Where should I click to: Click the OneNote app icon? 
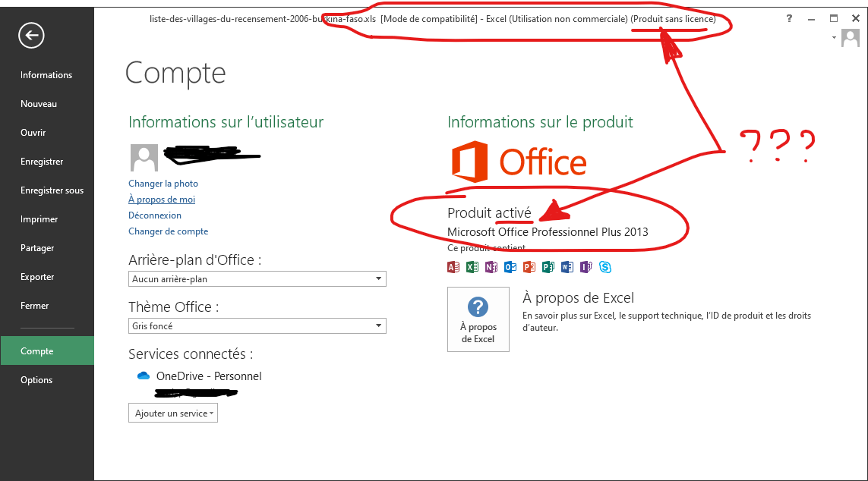(491, 268)
